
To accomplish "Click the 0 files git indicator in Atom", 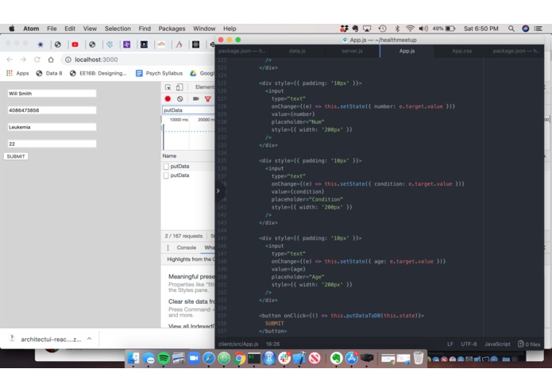I will [x=529, y=344].
